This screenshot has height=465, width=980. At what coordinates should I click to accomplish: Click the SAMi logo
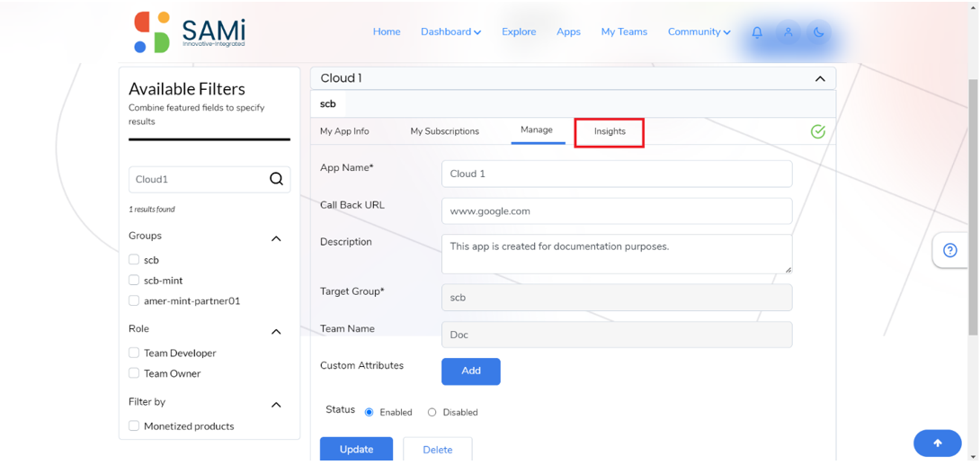(190, 31)
